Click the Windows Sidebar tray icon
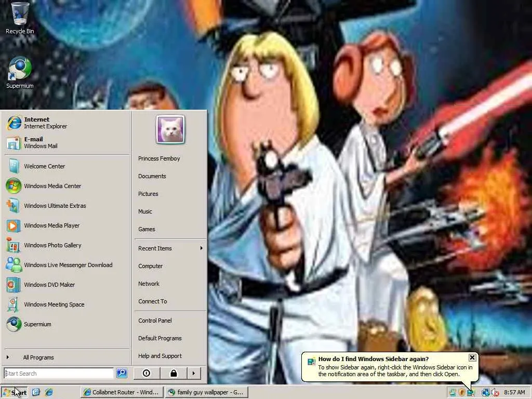The height and width of the screenshot is (399, 532). pyautogui.click(x=471, y=393)
